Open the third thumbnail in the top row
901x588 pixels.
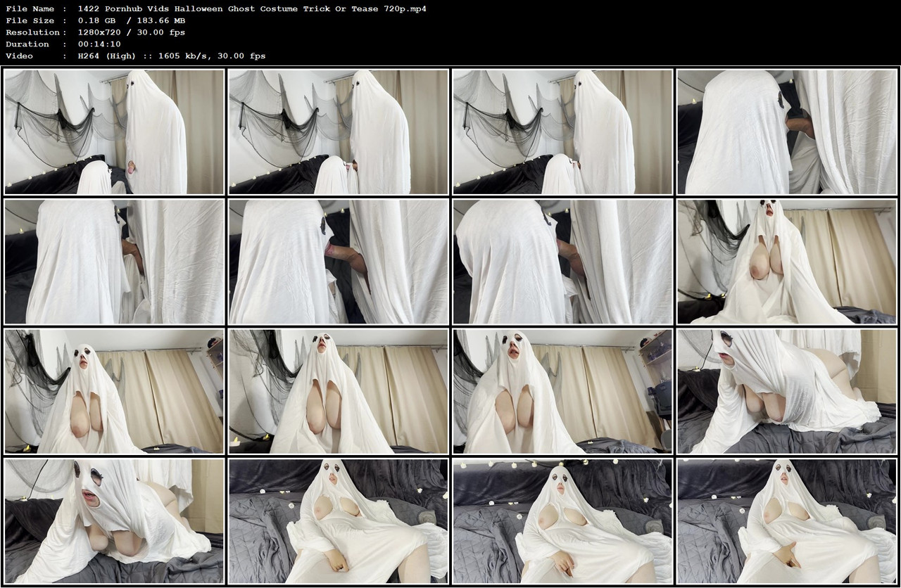tap(562, 131)
